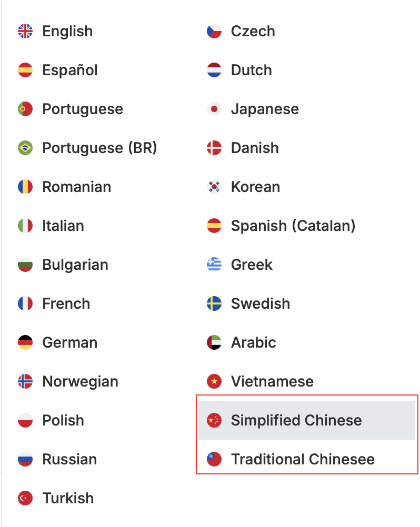Click the South Korean flag icon
The width and height of the screenshot is (420, 527).
(x=214, y=187)
